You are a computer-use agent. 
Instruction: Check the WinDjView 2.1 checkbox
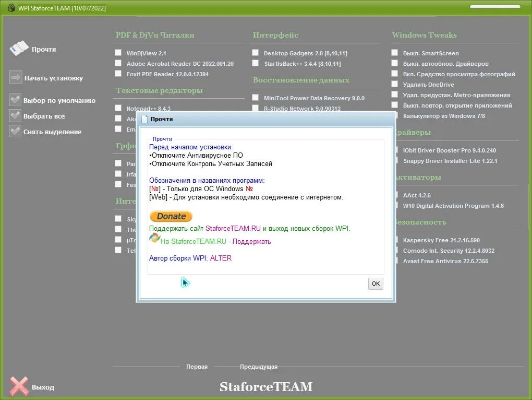tap(118, 53)
